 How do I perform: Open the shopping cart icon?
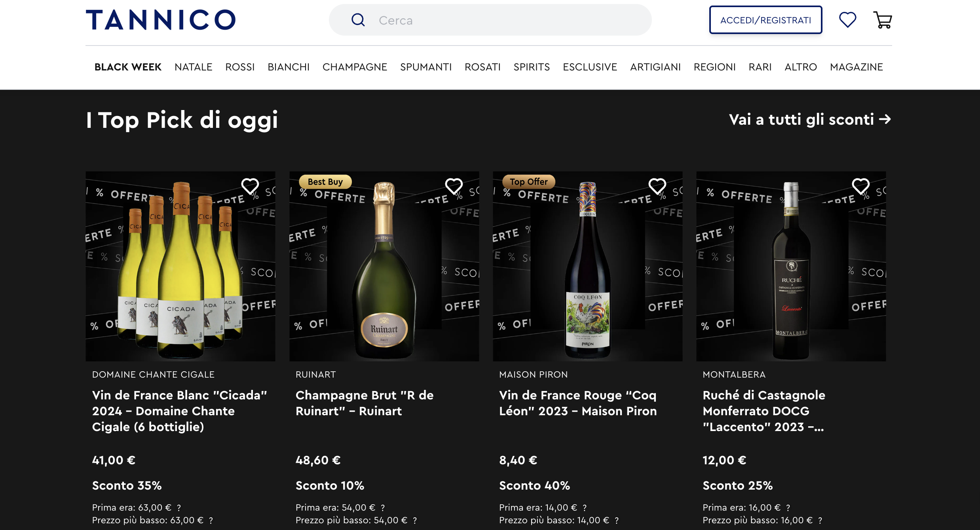[x=882, y=20]
